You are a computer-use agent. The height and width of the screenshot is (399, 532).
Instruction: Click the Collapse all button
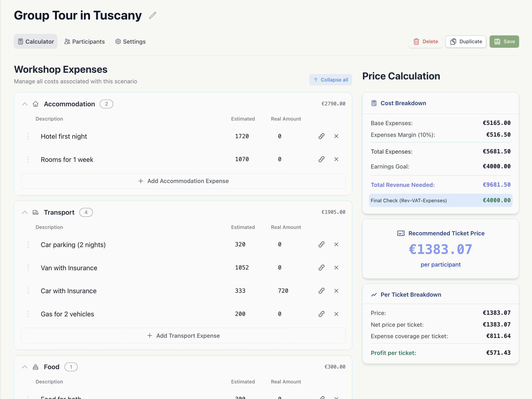pos(330,80)
